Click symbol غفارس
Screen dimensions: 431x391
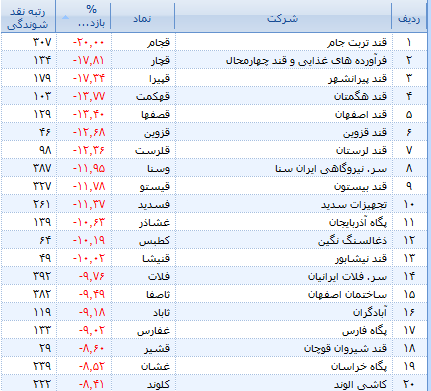(x=153, y=330)
